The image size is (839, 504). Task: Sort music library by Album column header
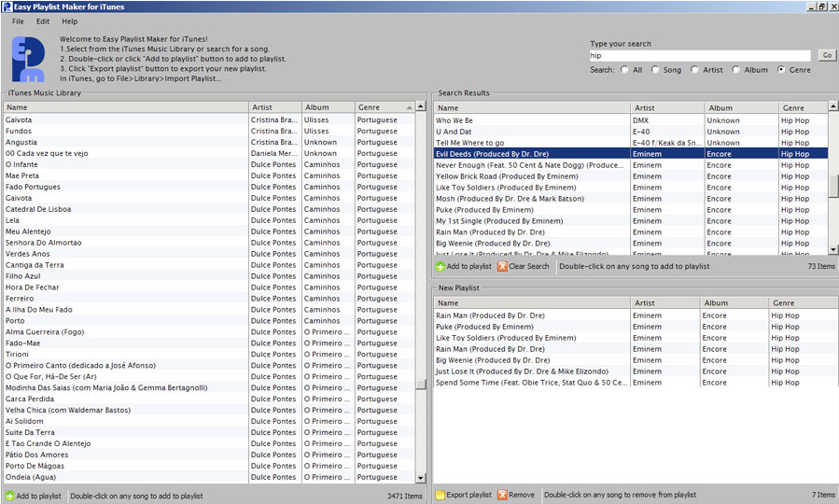[x=328, y=107]
